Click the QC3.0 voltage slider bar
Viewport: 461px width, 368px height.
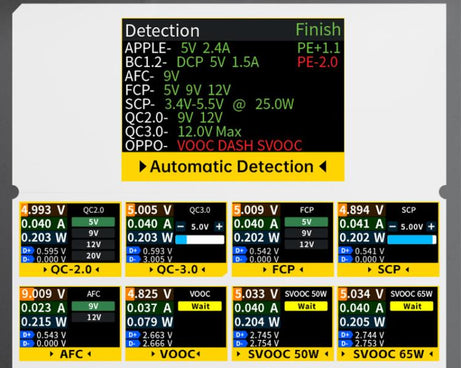200,239
